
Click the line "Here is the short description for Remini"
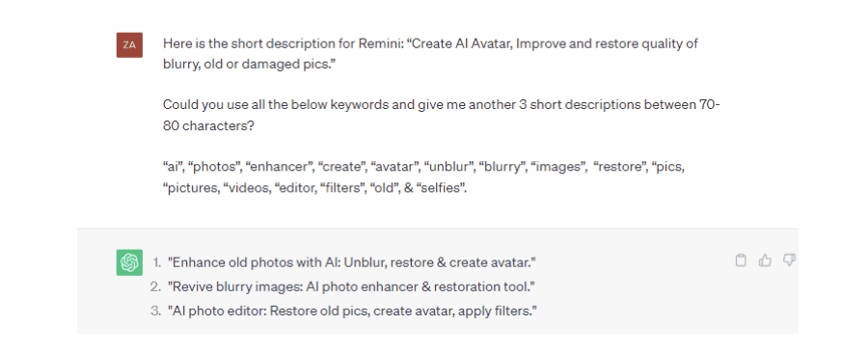click(x=430, y=43)
